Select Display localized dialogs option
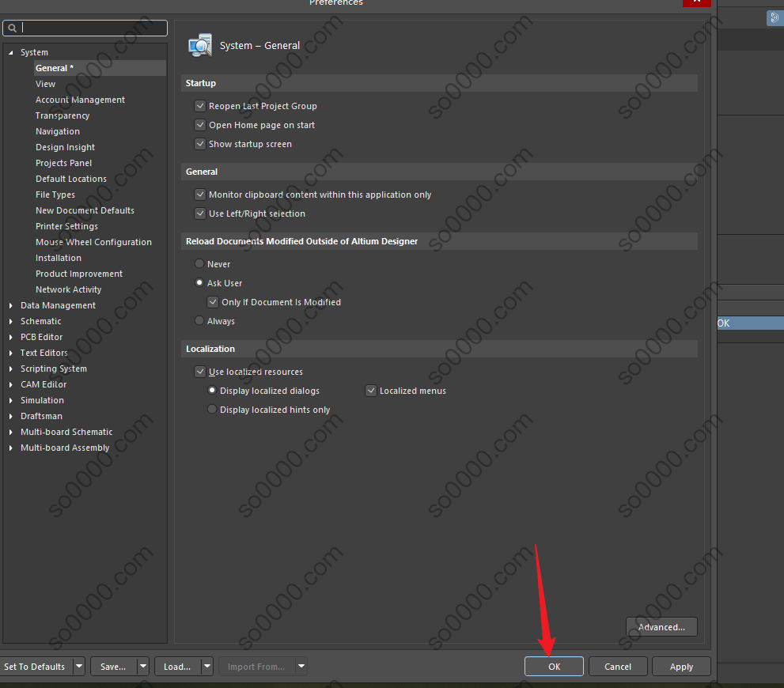 coord(212,390)
